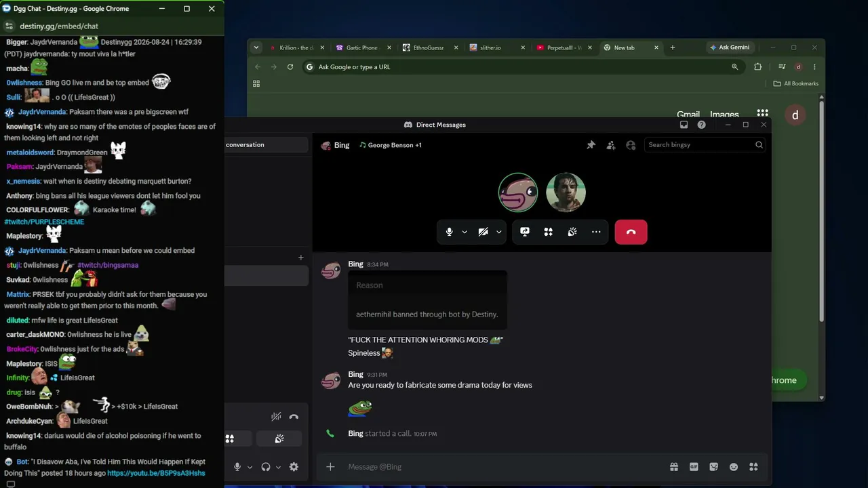868x488 pixels.
Task: Open input device arrow beside user panel microphone
Action: tap(250, 467)
